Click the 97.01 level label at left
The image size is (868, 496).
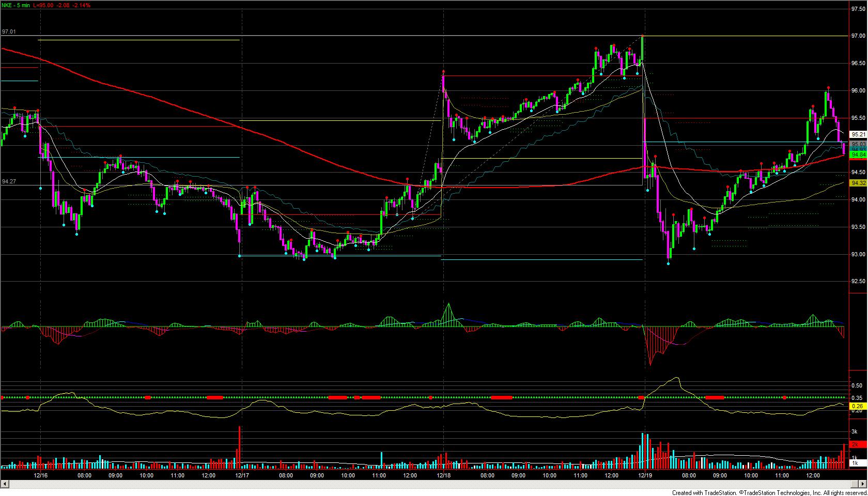click(9, 32)
